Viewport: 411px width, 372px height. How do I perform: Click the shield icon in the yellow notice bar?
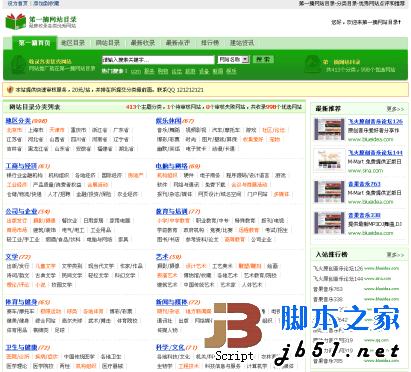[x=10, y=90]
